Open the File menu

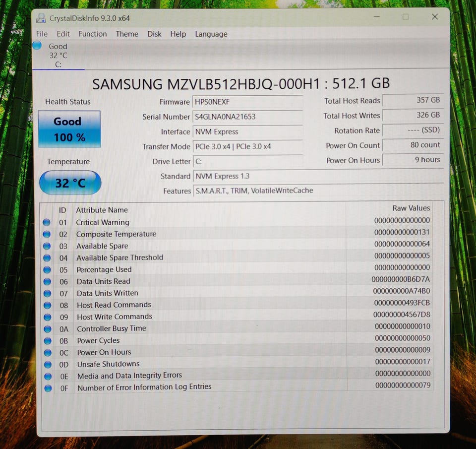click(42, 34)
